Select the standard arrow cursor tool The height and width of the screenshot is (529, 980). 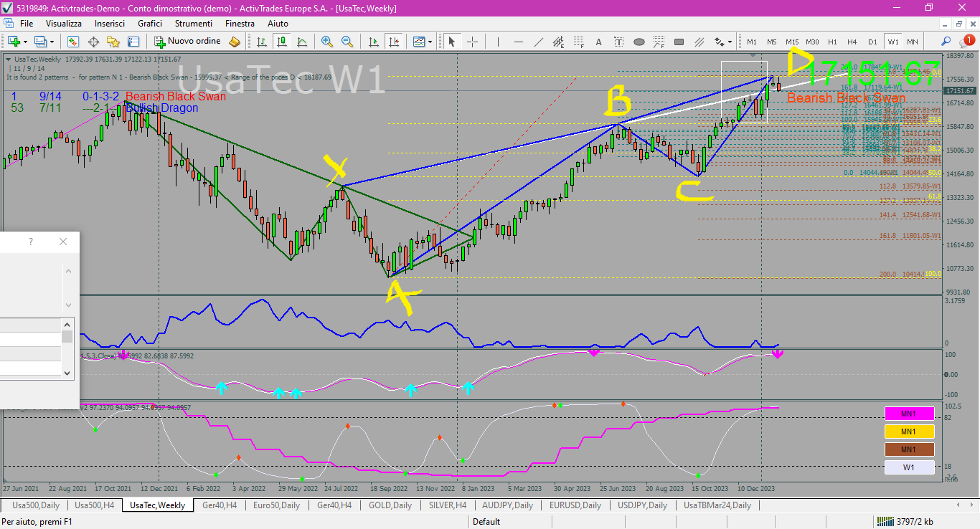[452, 42]
